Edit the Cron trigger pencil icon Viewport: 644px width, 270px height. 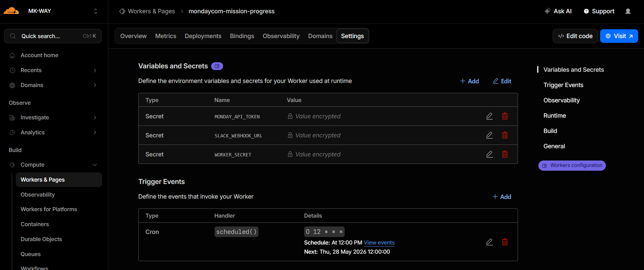pyautogui.click(x=489, y=242)
